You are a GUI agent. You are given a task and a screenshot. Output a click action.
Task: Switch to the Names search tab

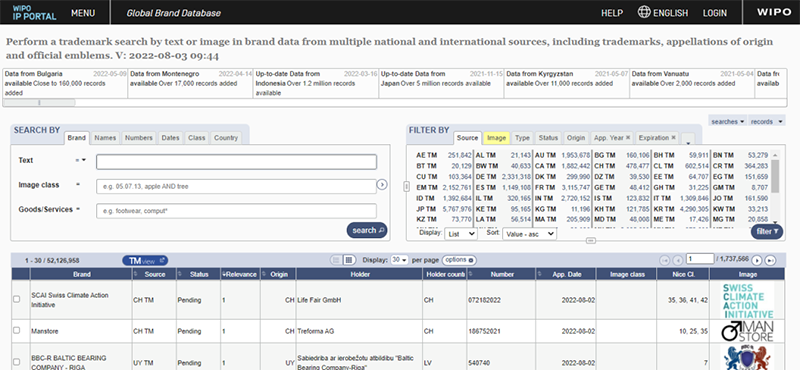tap(105, 138)
